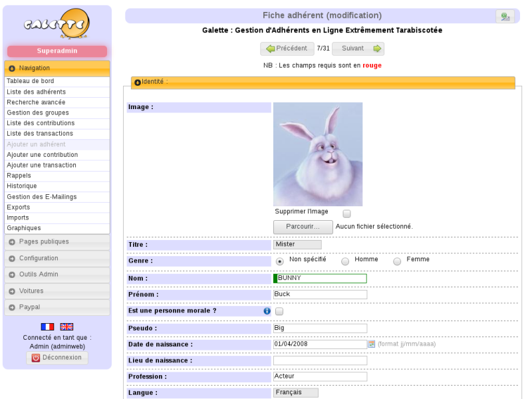
Task: Go to the previous member with Précédent
Action: [x=287, y=49]
